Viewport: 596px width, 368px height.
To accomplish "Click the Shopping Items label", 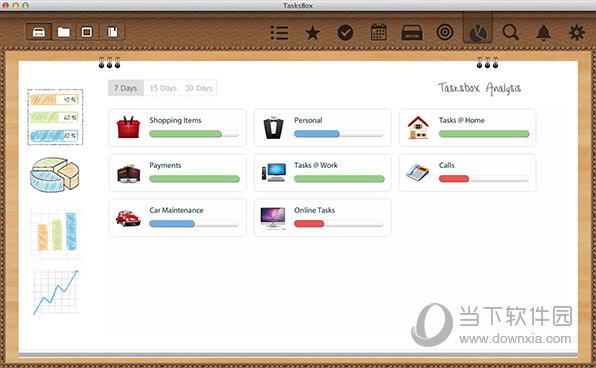I will pyautogui.click(x=175, y=120).
